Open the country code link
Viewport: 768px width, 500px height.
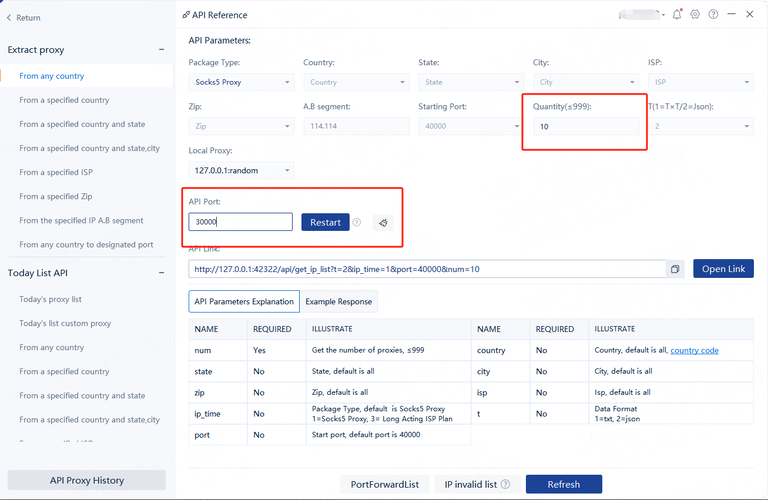coord(694,351)
